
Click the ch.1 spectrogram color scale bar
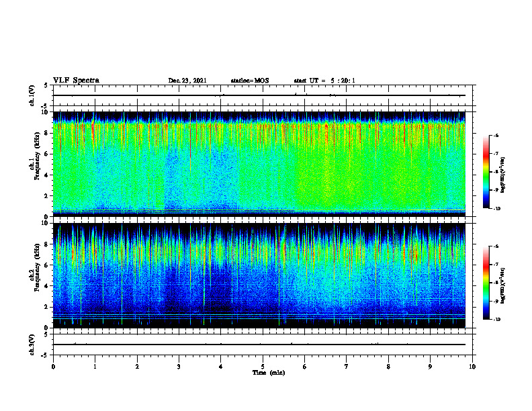pos(486,172)
